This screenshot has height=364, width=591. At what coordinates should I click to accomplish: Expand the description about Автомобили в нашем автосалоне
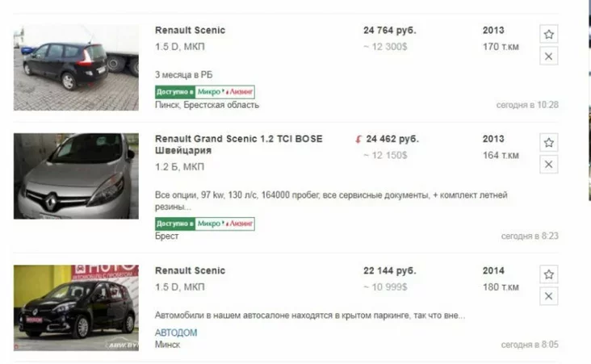coord(309,315)
